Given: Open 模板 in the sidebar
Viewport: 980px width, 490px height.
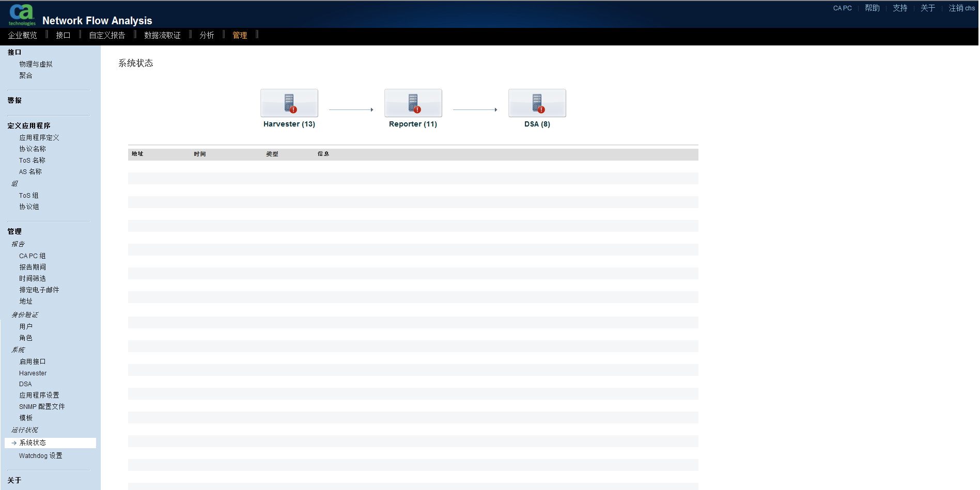Looking at the screenshot, I should pyautogui.click(x=26, y=418).
